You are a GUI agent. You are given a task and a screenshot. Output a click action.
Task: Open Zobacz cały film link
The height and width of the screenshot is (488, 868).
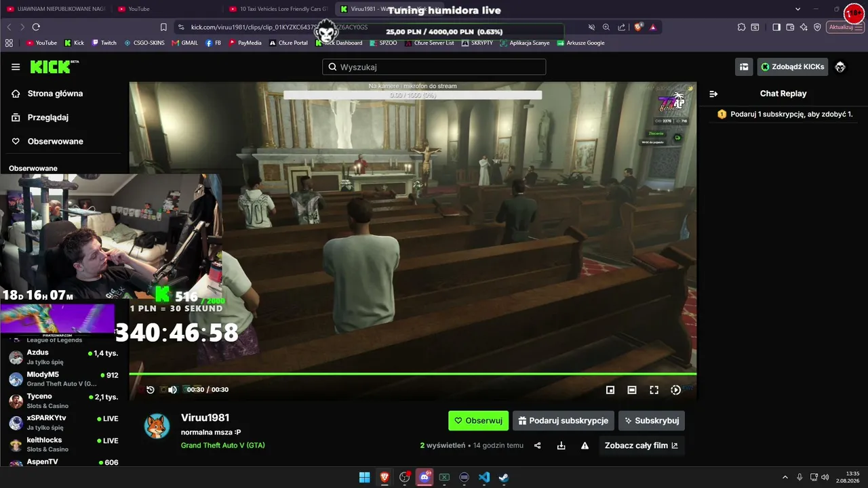coord(641,445)
